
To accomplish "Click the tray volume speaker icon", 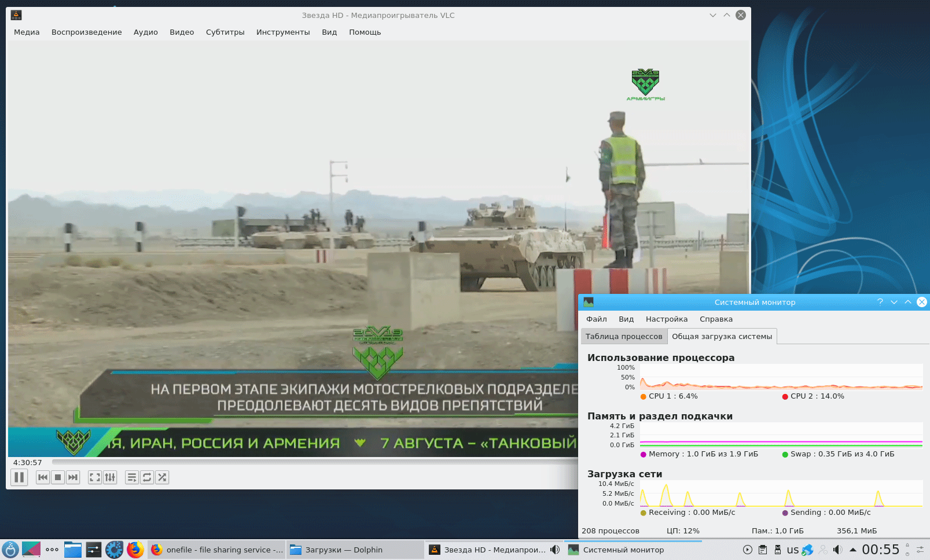I will click(x=837, y=550).
